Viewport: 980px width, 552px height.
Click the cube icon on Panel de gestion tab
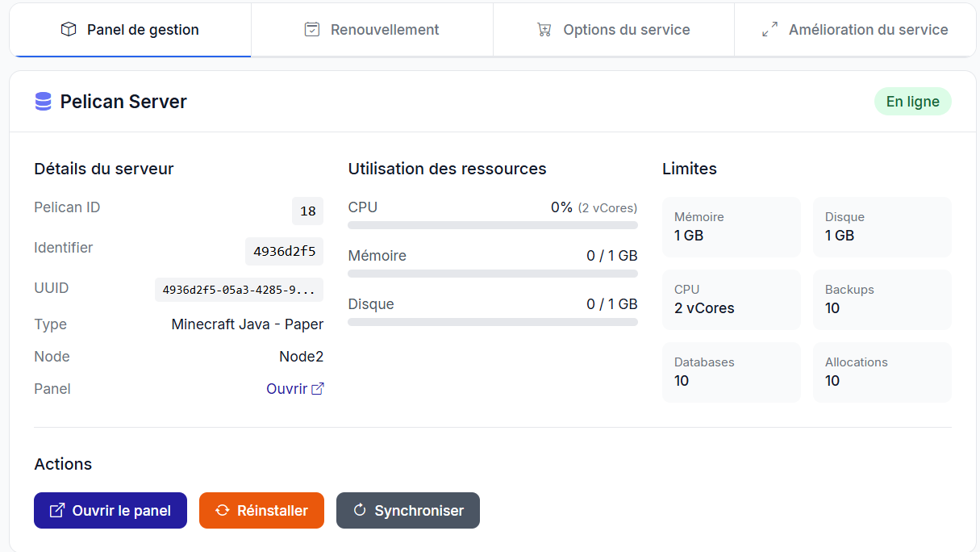[x=69, y=30]
